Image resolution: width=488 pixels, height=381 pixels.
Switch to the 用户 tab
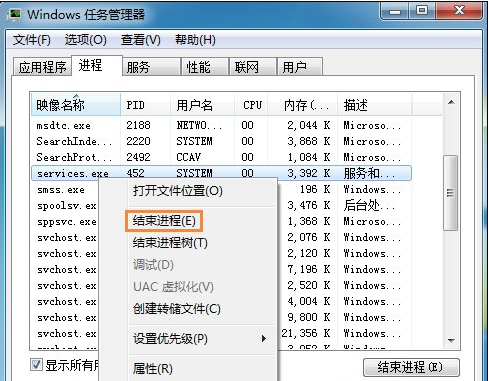[x=300, y=67]
